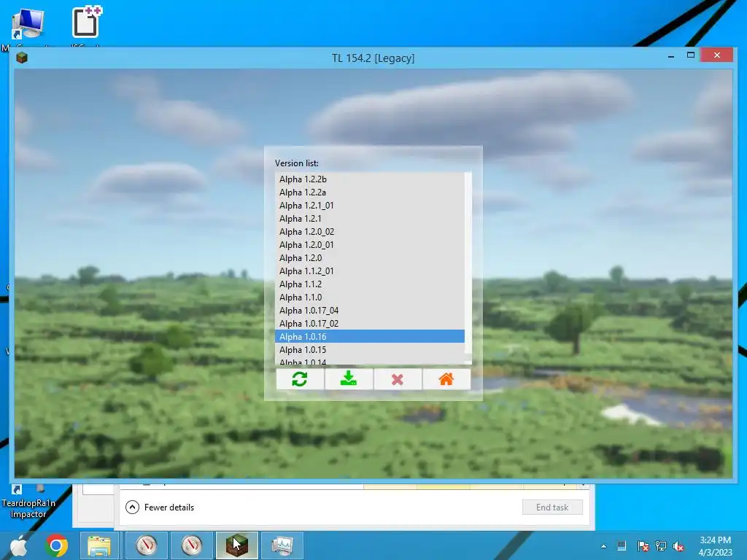The width and height of the screenshot is (747, 560).
Task: Select Alpha 1.0.15 in the list
Action: [x=370, y=349]
